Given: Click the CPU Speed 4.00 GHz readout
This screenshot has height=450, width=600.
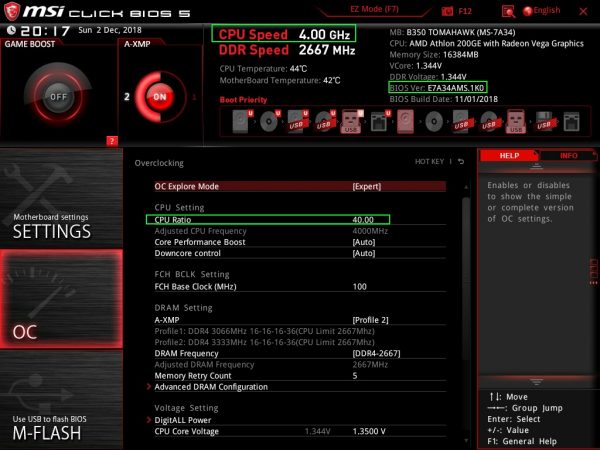Looking at the screenshot, I should [284, 34].
